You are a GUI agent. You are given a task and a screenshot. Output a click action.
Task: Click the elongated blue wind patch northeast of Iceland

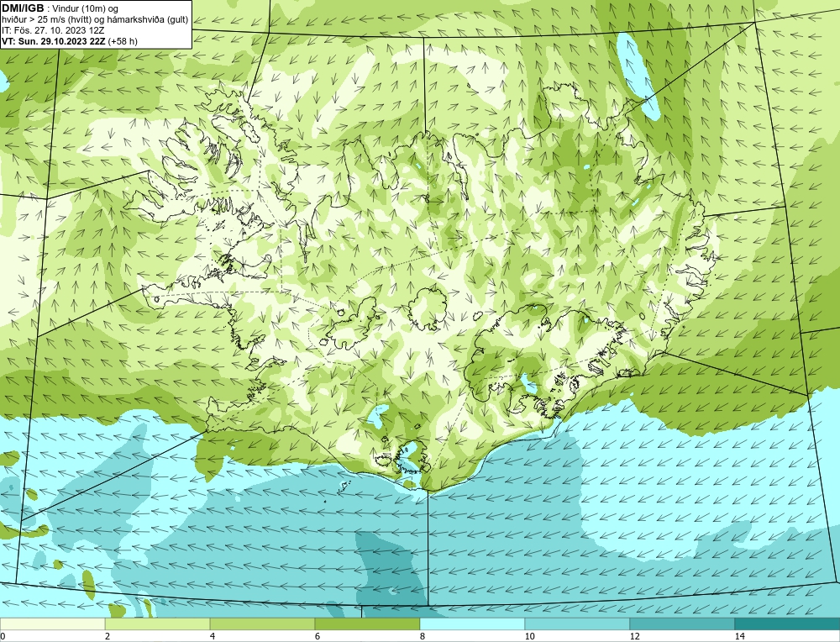pyautogui.click(x=637, y=75)
